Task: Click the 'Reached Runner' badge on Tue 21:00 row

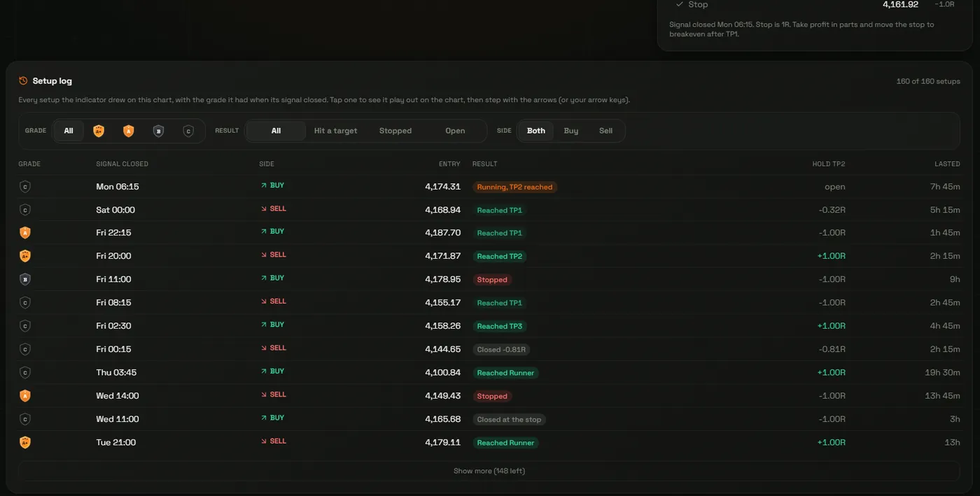Action: tap(505, 443)
